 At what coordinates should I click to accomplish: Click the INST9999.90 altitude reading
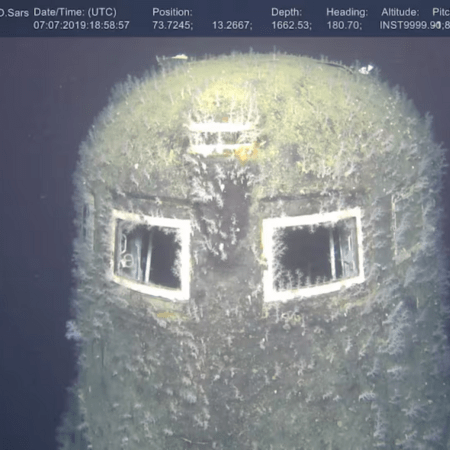click(x=410, y=25)
